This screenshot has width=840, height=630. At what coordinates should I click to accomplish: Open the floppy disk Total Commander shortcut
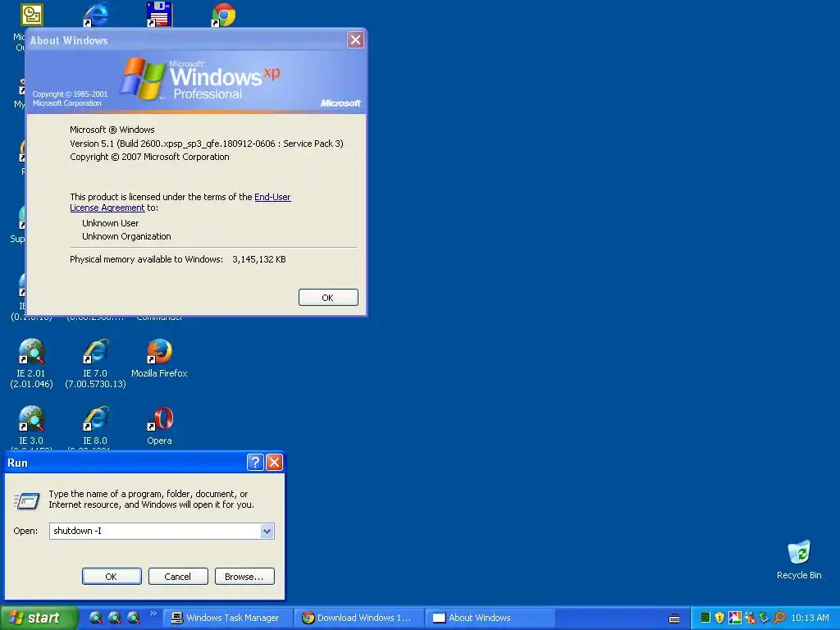click(159, 14)
